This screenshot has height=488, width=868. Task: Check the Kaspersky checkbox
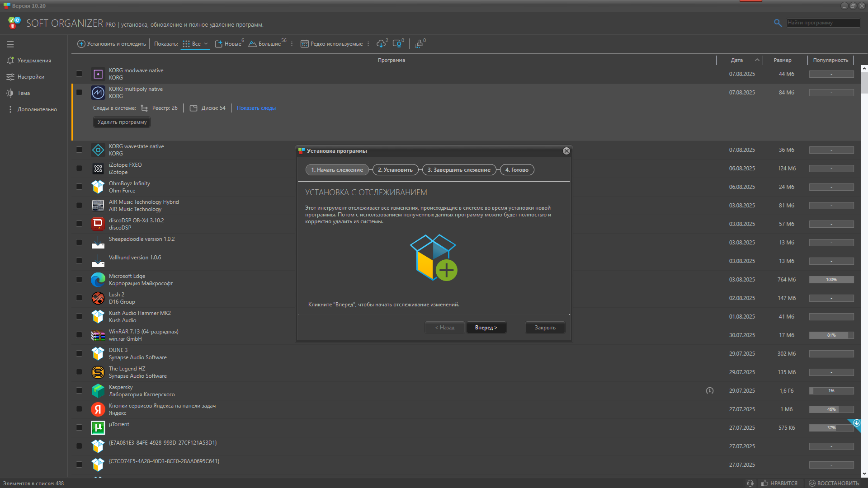point(79,390)
